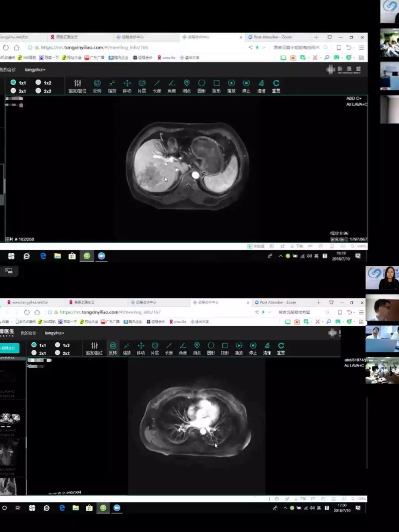Open the browser hamburger menu in the bottom window
The height and width of the screenshot is (532, 399).
(x=361, y=312)
